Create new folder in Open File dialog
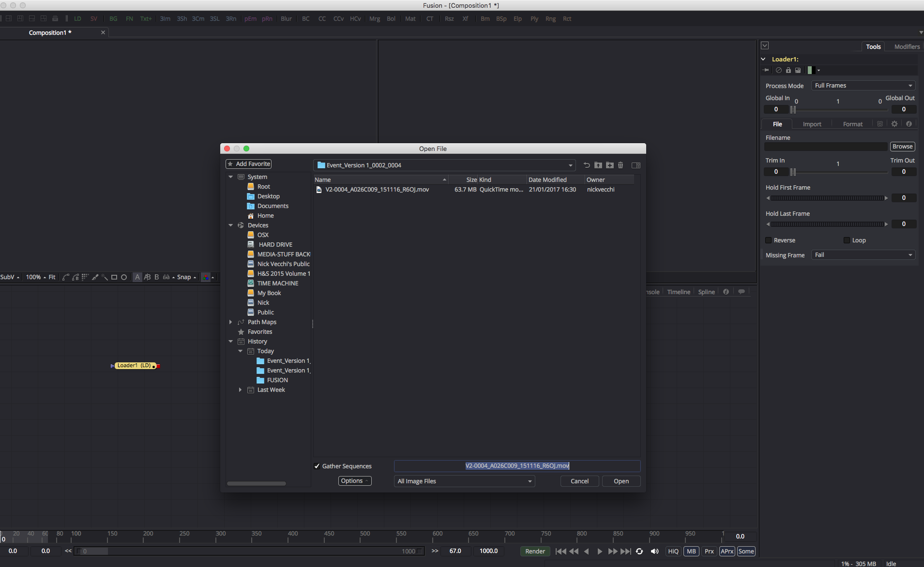Image resolution: width=924 pixels, height=567 pixels. click(x=610, y=165)
